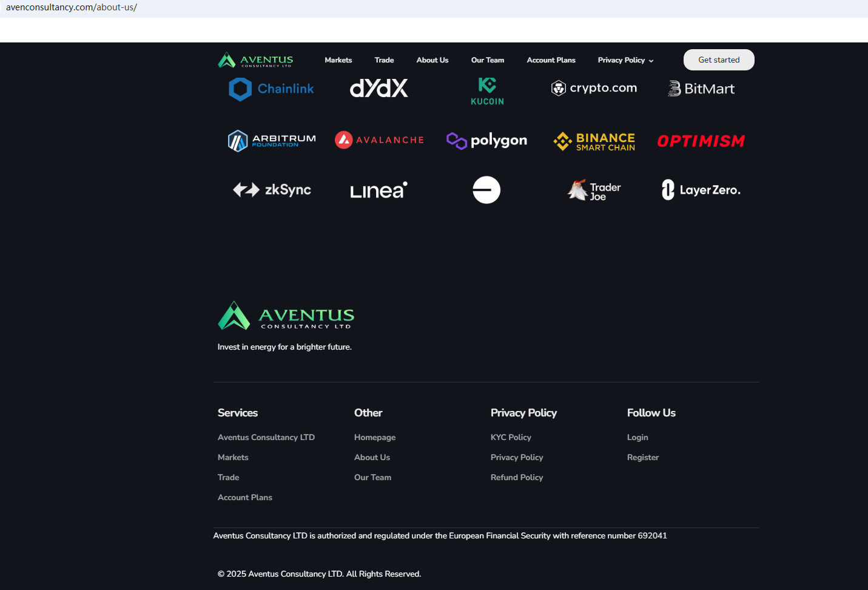View the Refund Policy link
This screenshot has width=868, height=590.
pyautogui.click(x=517, y=477)
